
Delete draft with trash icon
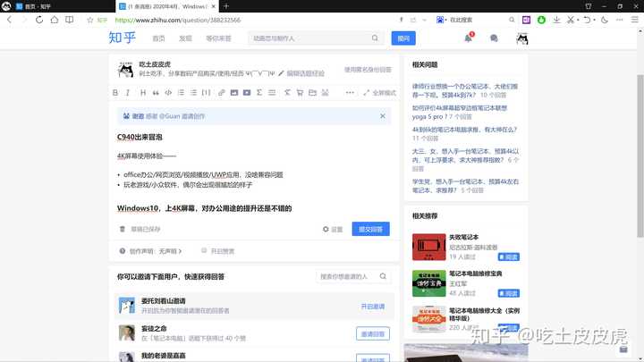point(122,229)
